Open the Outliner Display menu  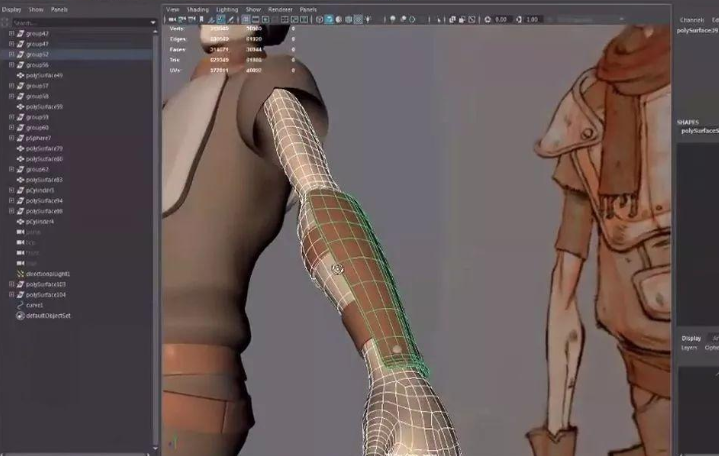[x=11, y=9]
